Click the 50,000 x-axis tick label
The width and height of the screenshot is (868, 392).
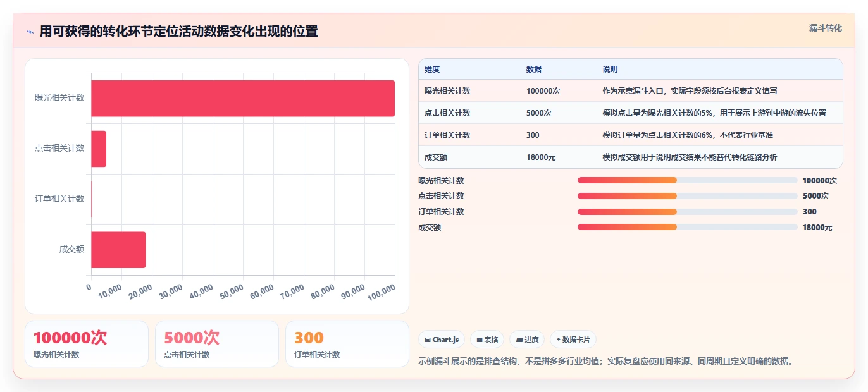(x=232, y=291)
